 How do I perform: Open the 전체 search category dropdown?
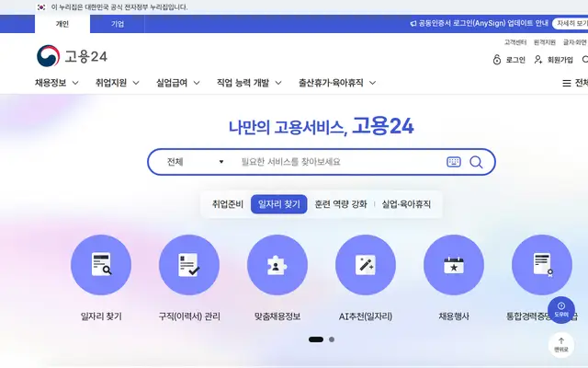tap(195, 162)
